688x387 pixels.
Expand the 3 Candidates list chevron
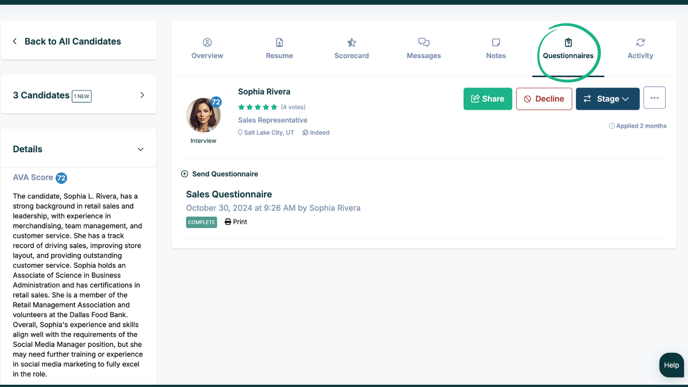[x=142, y=95]
